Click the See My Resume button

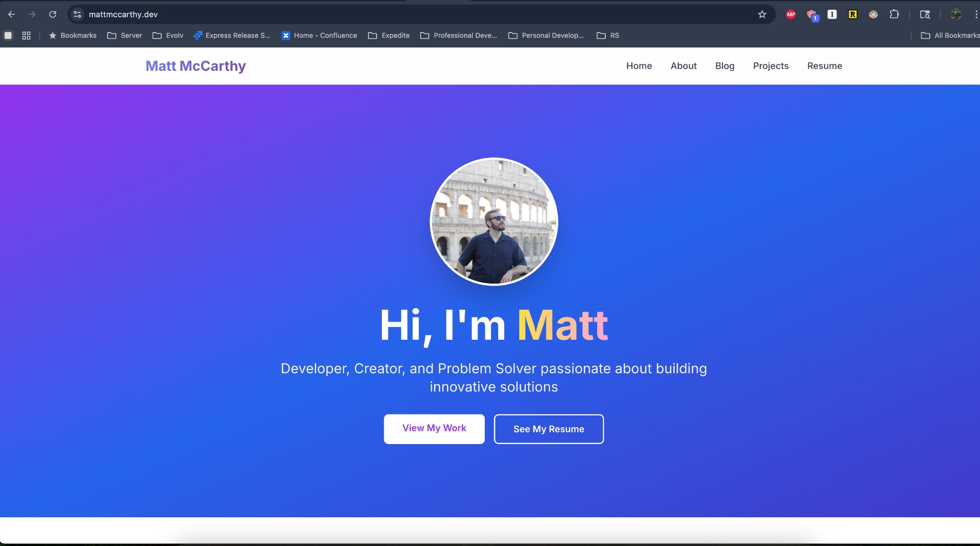coord(548,429)
